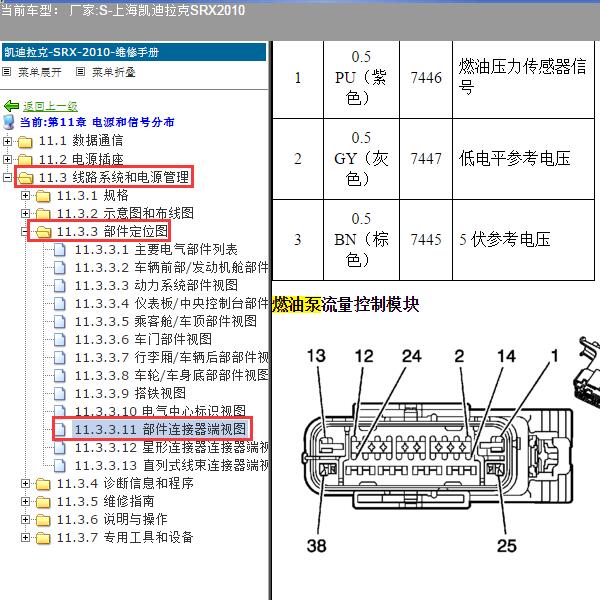
Task: Click page icon of 11.3.3.3 动力系统部件视图
Action: click(x=59, y=285)
